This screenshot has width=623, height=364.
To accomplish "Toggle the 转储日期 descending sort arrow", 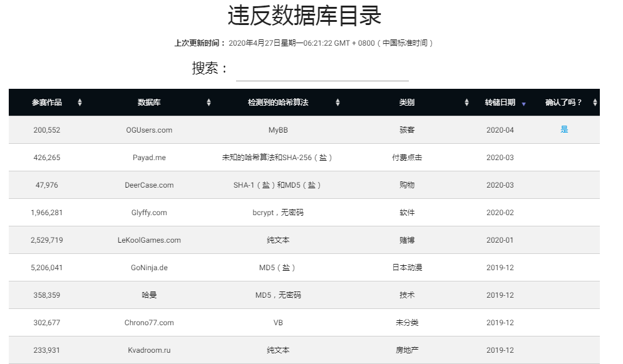I will pos(523,104).
